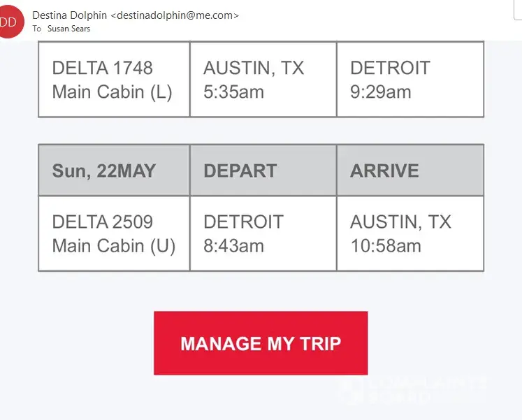This screenshot has width=522, height=420.
Task: Click the DELTA 1748 flight number
Action: tap(102, 68)
